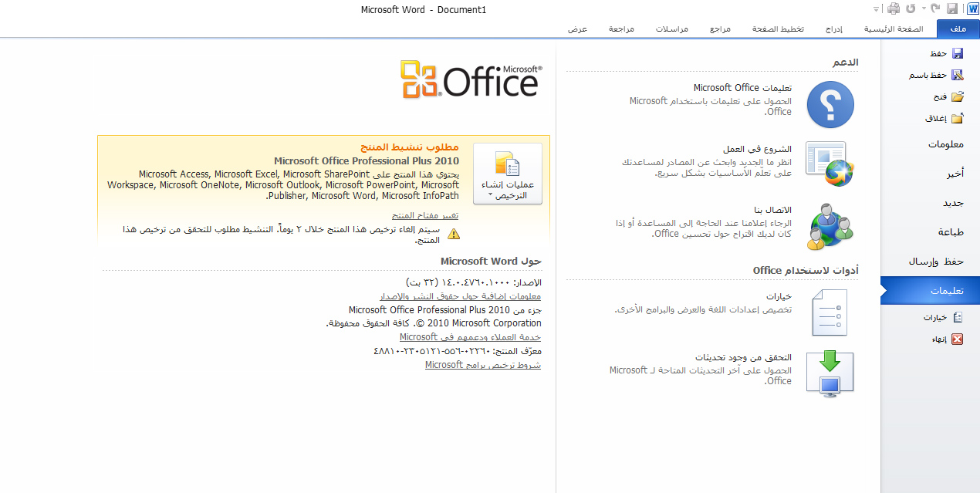The width and height of the screenshot is (980, 493).
Task: Select the References (مراجع) tab
Action: pos(720,29)
